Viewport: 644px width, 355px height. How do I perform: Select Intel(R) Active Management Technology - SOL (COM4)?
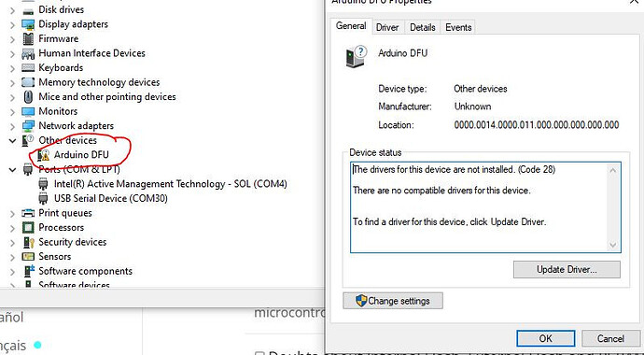171,184
